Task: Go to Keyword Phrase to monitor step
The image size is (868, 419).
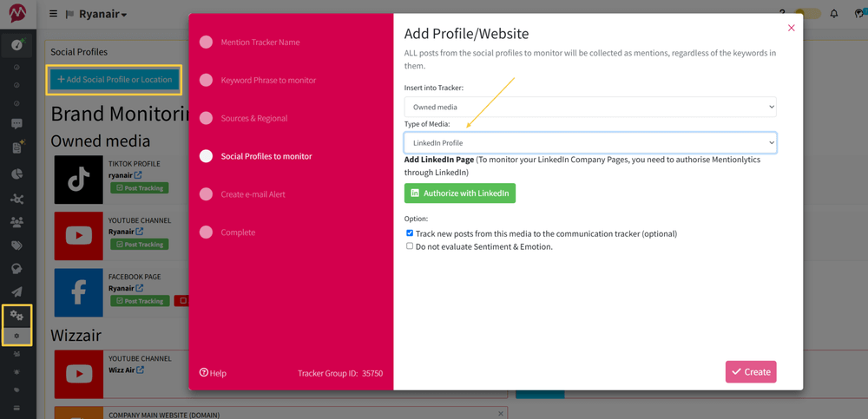Action: point(268,81)
